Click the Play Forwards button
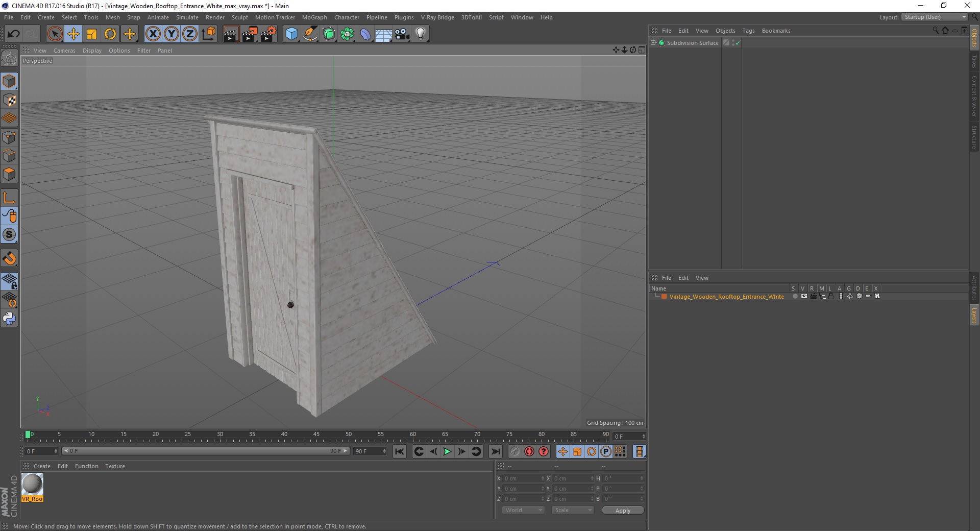Image resolution: width=980 pixels, height=531 pixels. 447,451
